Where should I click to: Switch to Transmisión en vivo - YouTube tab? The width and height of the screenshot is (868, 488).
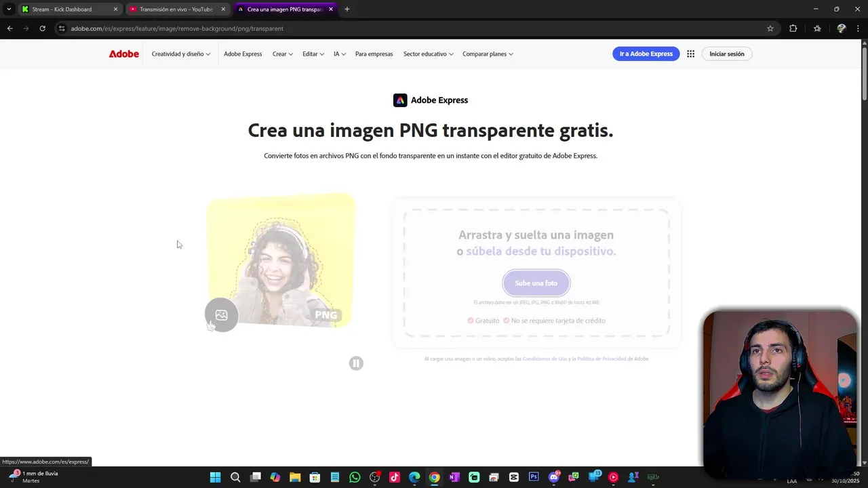[x=178, y=9]
